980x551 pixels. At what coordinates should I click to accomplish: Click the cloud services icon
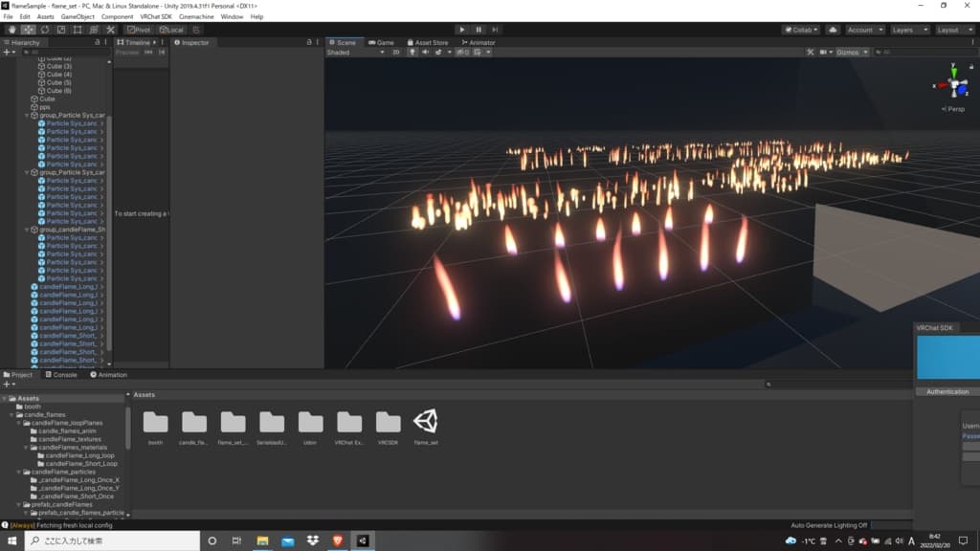point(832,30)
